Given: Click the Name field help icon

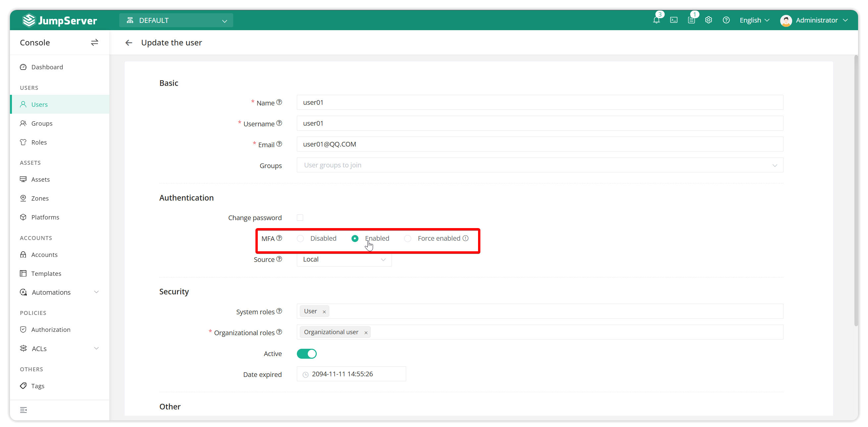Looking at the screenshot, I should tap(279, 102).
